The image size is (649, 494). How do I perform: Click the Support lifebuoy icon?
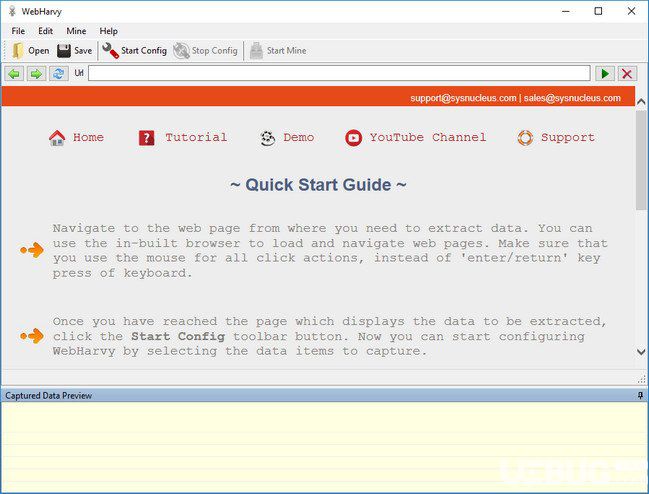point(525,138)
